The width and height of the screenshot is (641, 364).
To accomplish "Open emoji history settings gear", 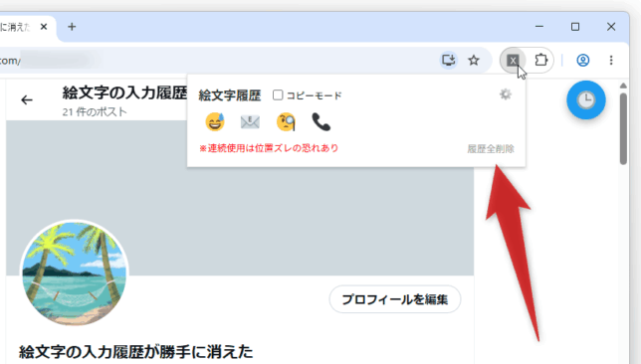I will tap(506, 94).
